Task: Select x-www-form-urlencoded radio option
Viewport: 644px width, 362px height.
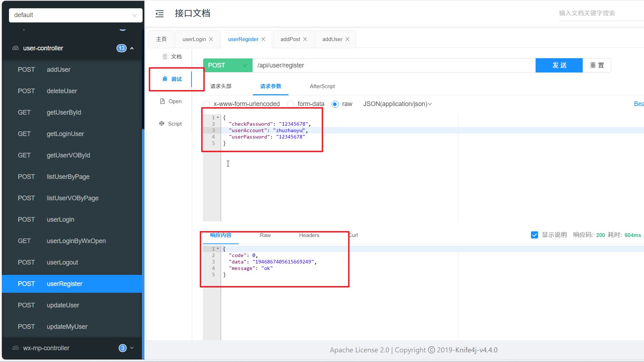Action: click(206, 104)
